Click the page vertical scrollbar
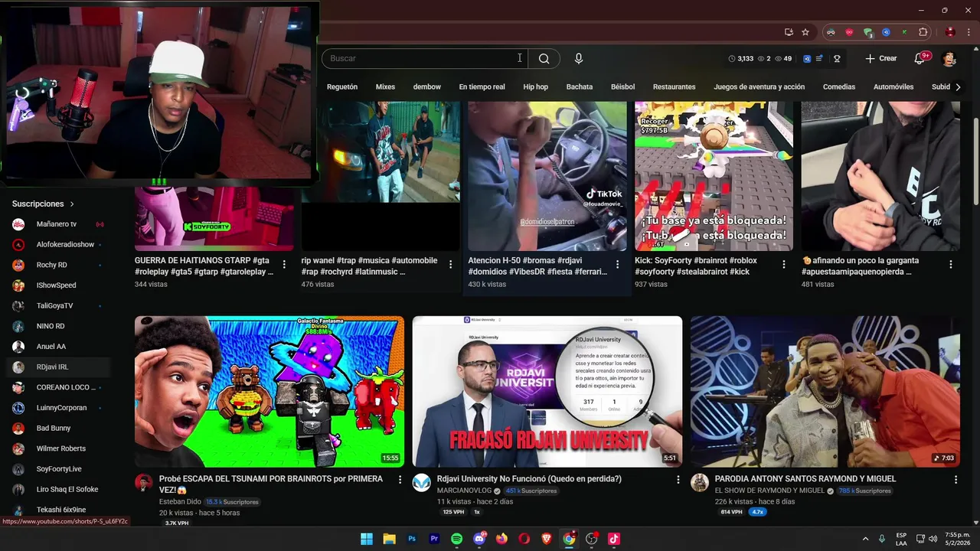 click(x=975, y=161)
